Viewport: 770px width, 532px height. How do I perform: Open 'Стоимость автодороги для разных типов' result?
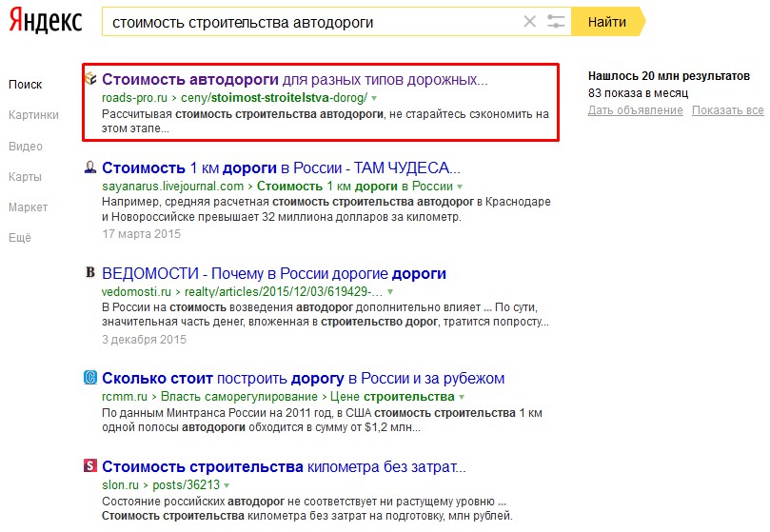pyautogui.click(x=295, y=79)
